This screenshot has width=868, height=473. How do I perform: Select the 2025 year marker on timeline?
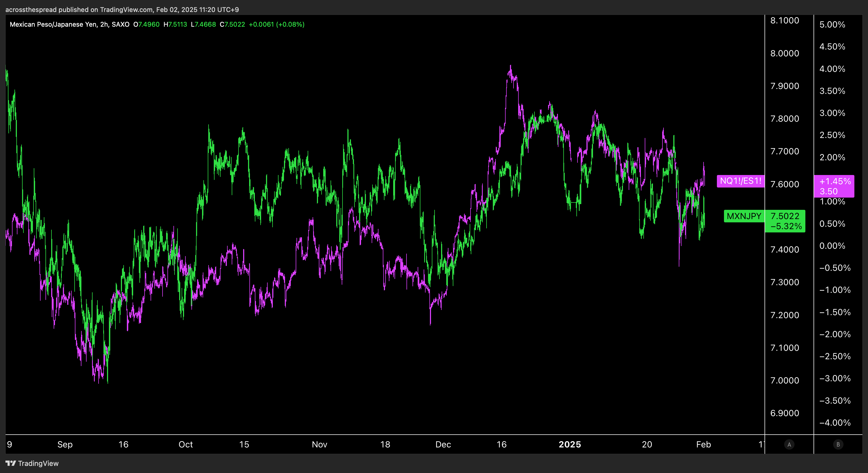tap(570, 444)
